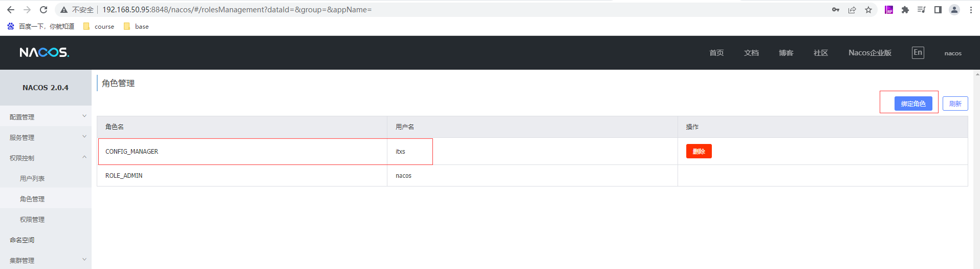Reload the page with the refresh icon
The width and height of the screenshot is (980, 269).
click(43, 10)
